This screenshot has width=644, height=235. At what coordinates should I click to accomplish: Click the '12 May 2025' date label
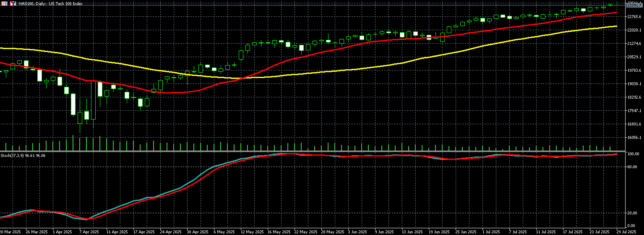(251, 232)
